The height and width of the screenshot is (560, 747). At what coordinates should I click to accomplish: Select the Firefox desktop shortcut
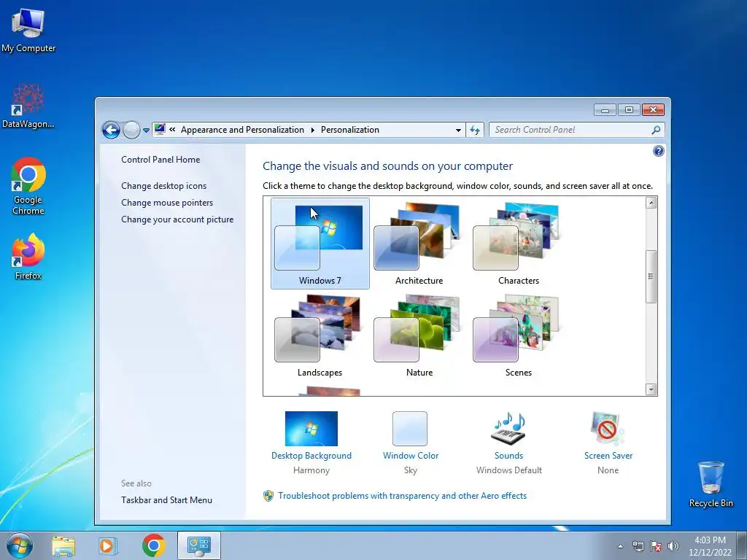pos(28,257)
